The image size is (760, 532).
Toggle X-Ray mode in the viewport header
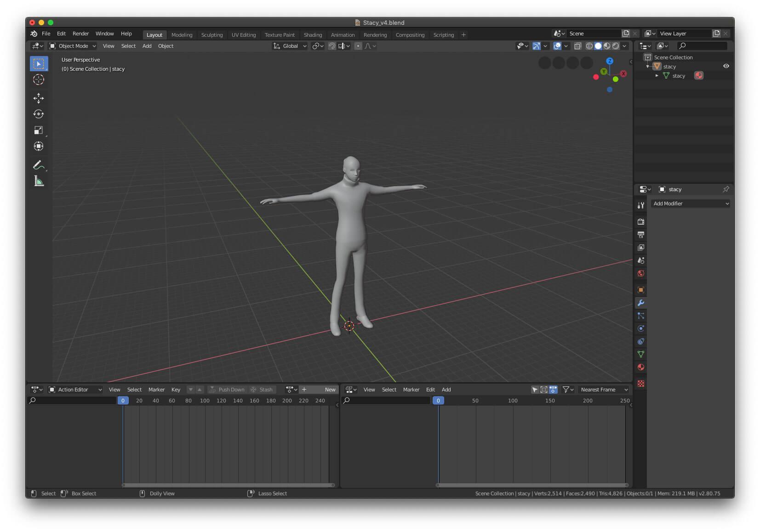[x=578, y=46]
